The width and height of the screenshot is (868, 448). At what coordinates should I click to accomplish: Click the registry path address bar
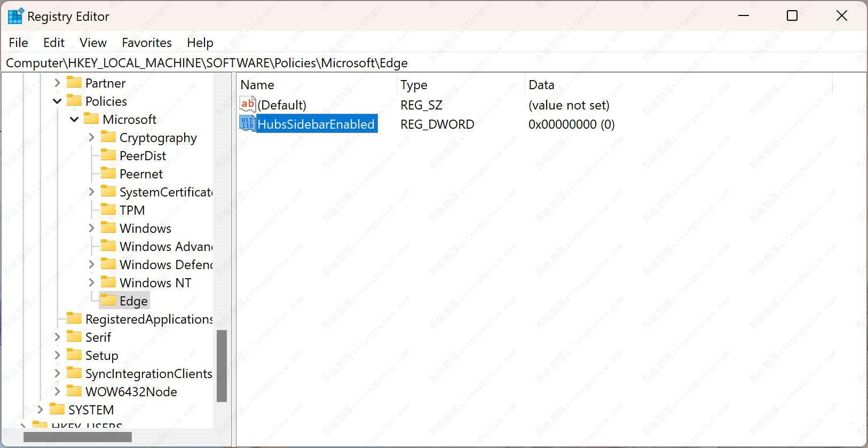point(433,63)
